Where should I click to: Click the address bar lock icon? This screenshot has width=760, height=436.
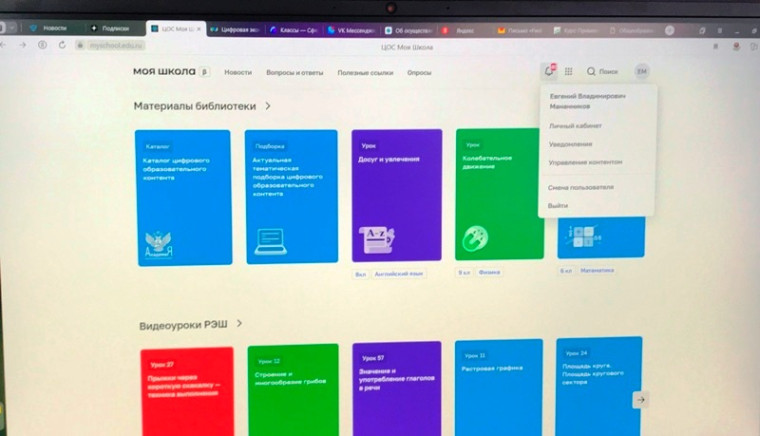coord(80,45)
